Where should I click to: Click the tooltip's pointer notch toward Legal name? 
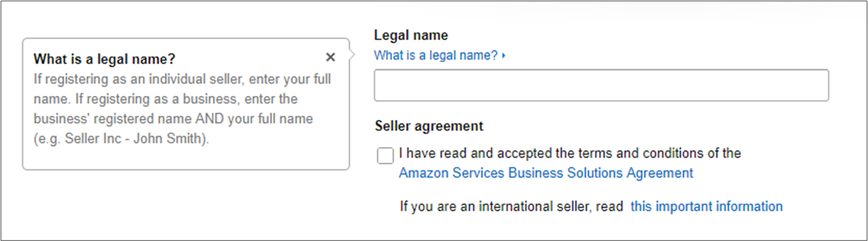pos(351,55)
